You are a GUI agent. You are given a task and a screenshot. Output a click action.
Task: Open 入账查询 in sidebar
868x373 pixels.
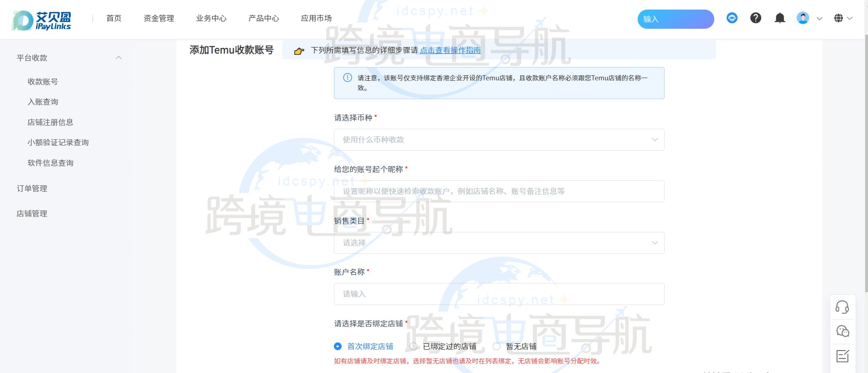[x=43, y=102]
